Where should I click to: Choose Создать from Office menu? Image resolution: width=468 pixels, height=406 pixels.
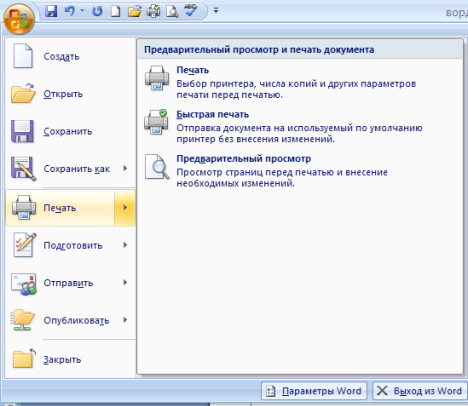tap(70, 56)
